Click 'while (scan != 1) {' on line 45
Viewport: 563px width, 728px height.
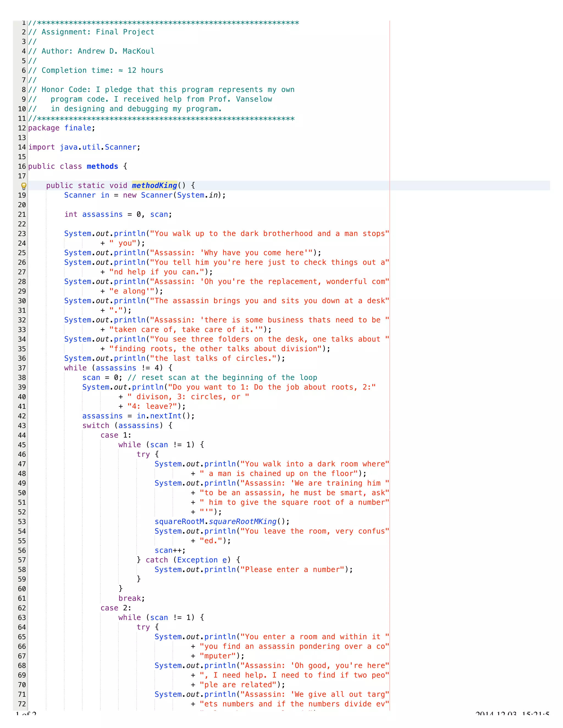click(x=161, y=445)
